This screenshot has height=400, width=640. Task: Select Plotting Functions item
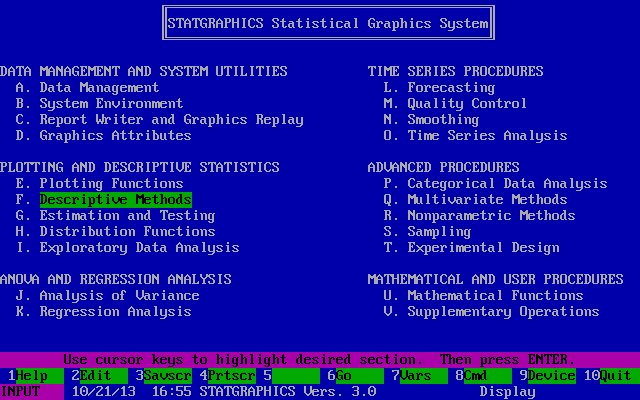point(111,184)
